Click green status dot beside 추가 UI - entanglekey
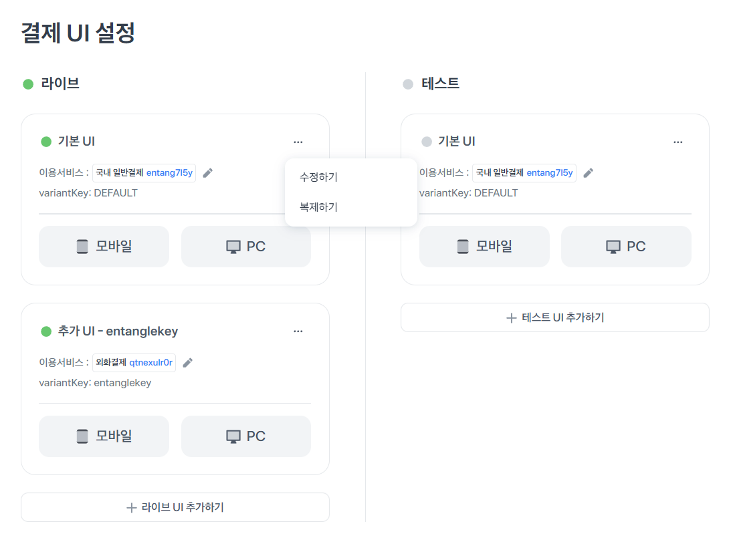This screenshot has width=729, height=560. pyautogui.click(x=46, y=331)
